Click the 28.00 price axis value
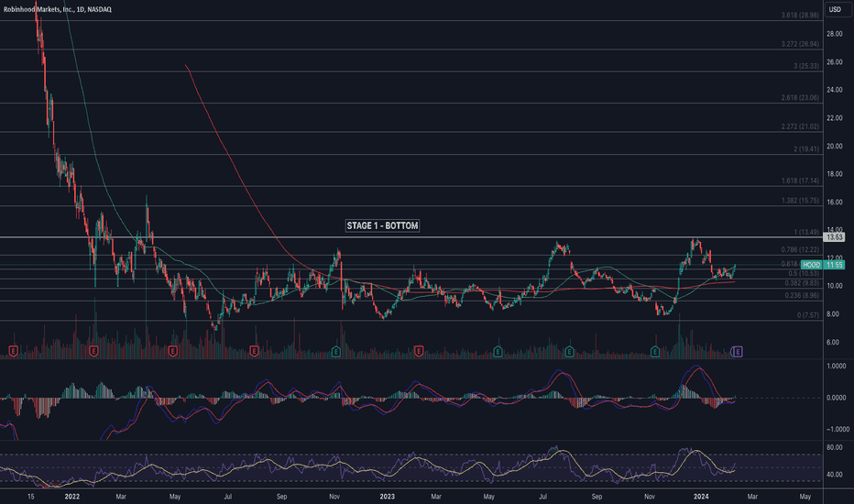The height and width of the screenshot is (504, 854). 835,34
